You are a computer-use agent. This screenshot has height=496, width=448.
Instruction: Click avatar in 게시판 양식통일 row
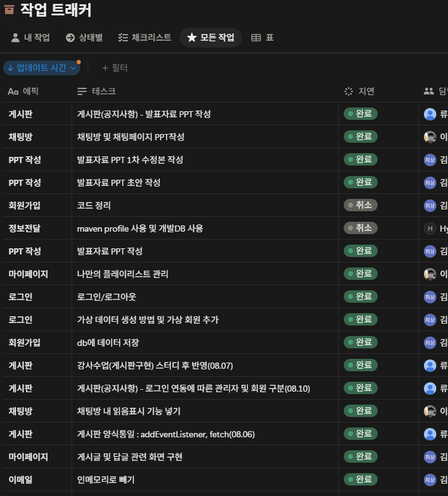430,434
